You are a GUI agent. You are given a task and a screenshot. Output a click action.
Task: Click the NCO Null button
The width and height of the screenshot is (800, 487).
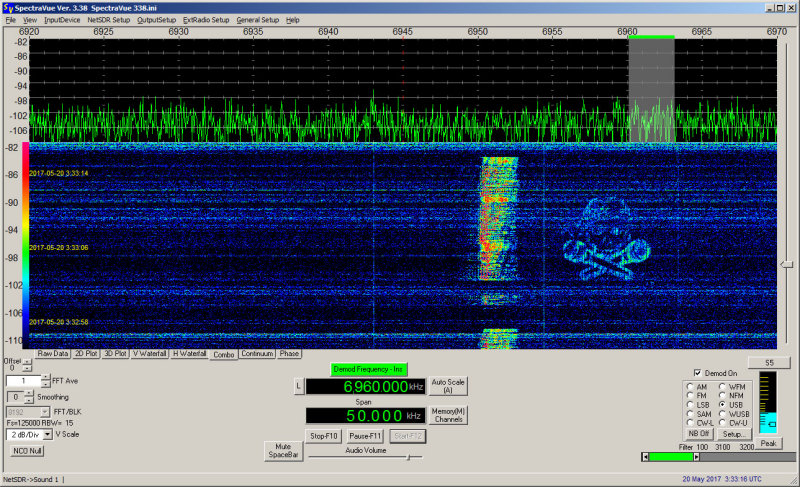click(x=28, y=451)
